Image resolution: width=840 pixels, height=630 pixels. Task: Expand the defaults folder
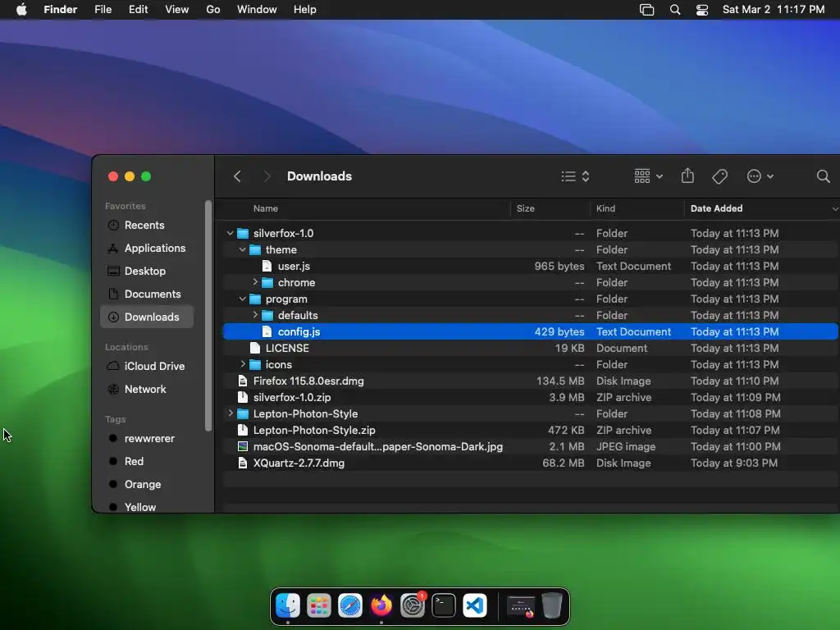pyautogui.click(x=255, y=315)
